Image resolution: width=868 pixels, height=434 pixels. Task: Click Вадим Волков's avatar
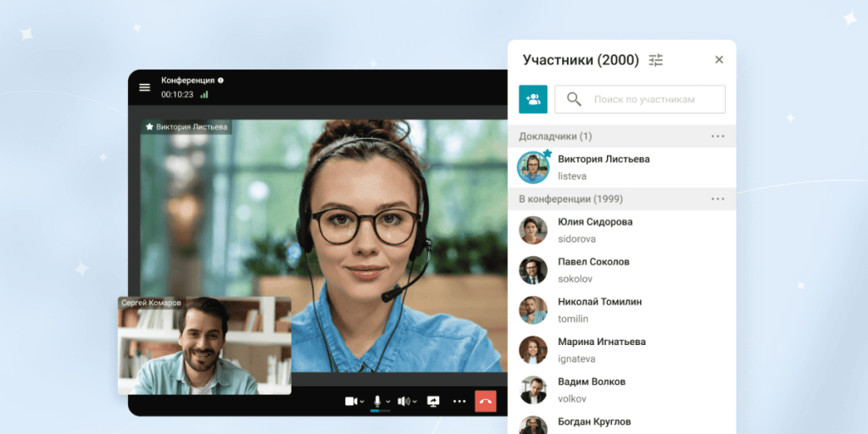point(533,390)
